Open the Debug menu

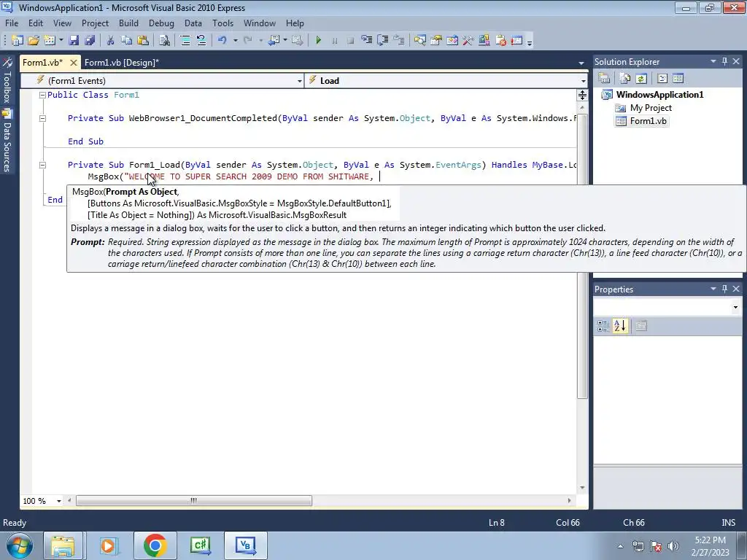point(161,23)
